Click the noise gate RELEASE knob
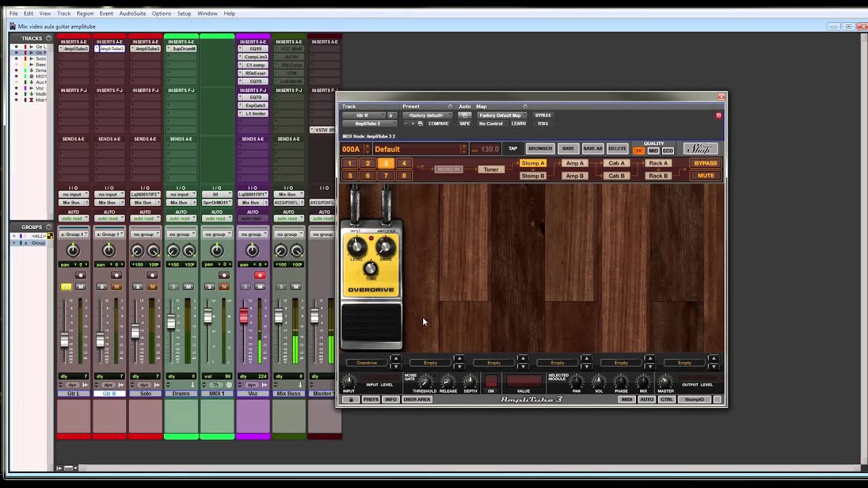The width and height of the screenshot is (868, 488). click(448, 382)
